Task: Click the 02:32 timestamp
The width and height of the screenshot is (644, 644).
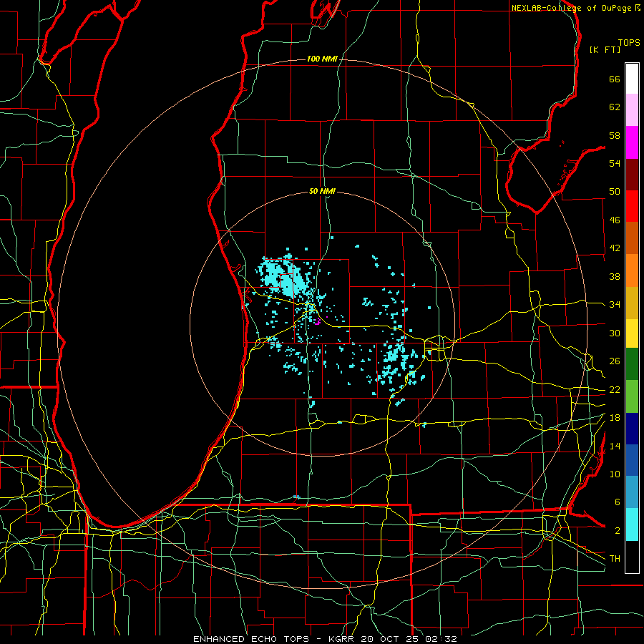Action: click(442, 639)
